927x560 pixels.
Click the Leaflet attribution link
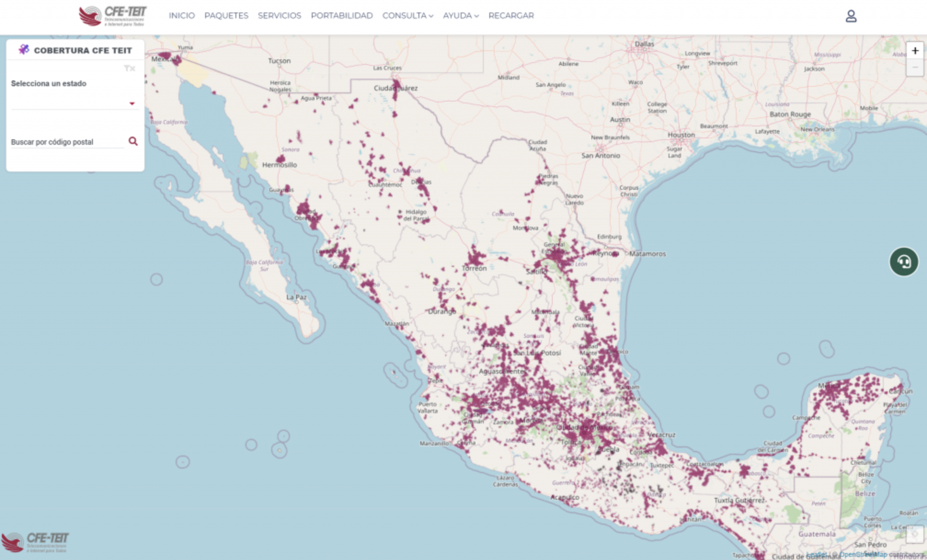pos(816,554)
